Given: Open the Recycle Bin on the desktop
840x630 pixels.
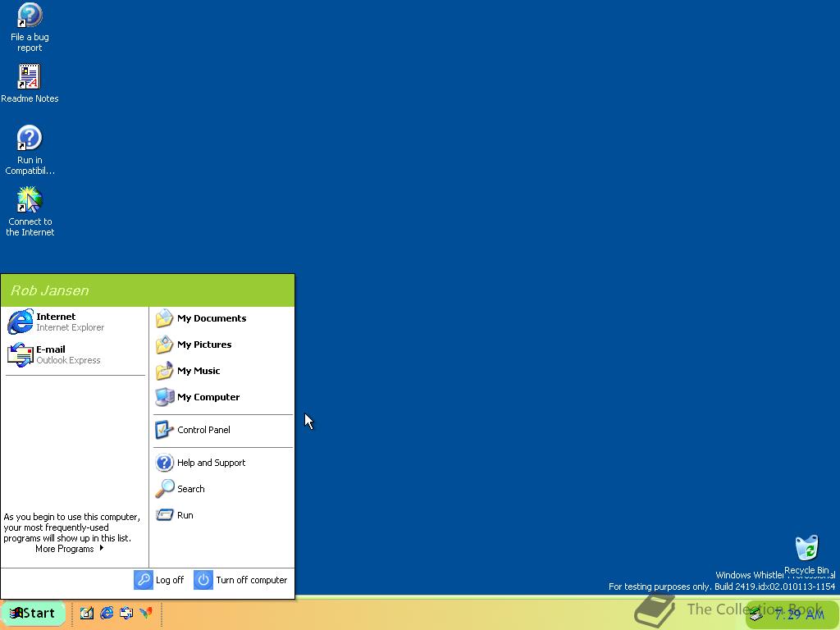Looking at the screenshot, I should [x=806, y=555].
